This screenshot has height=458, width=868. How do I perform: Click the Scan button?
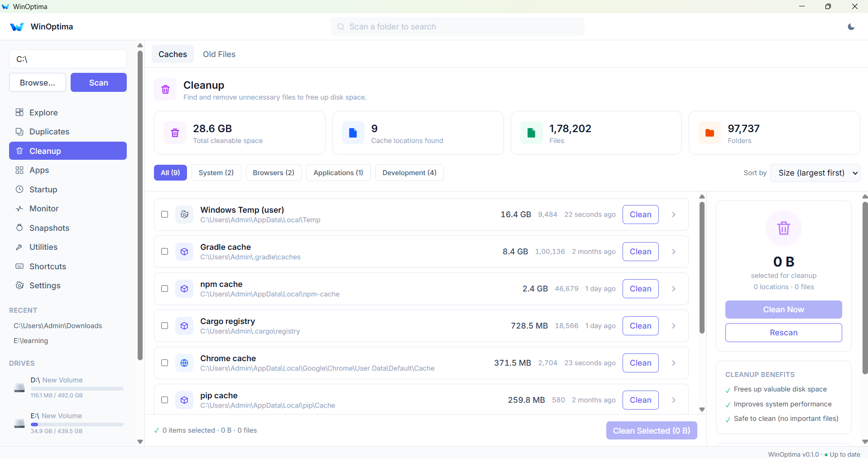tap(99, 82)
